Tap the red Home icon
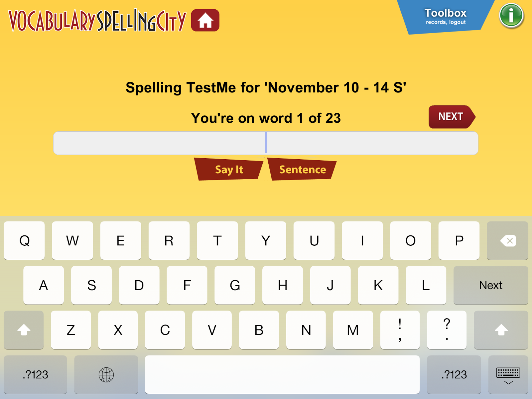This screenshot has height=399, width=532. (x=205, y=20)
